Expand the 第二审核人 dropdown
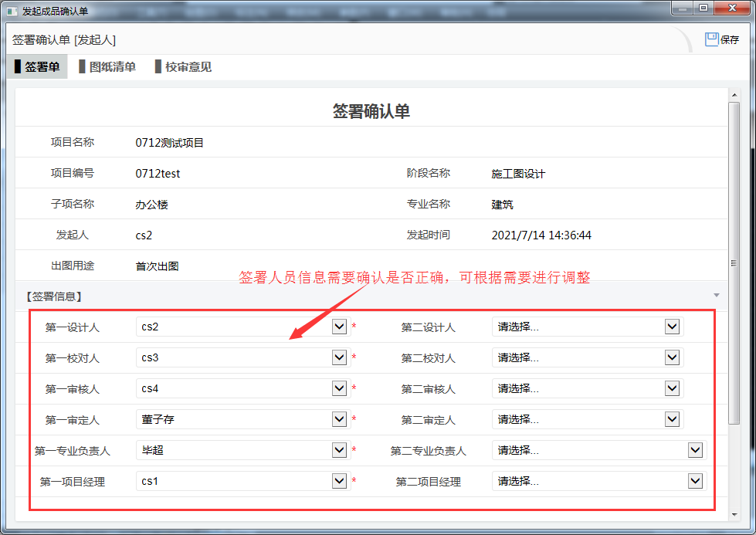The image size is (756, 535). [x=672, y=388]
